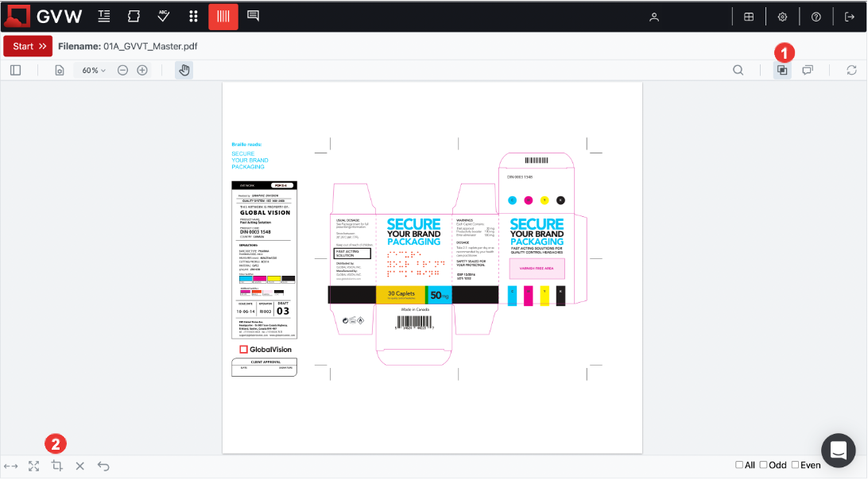Toggle the left sidebar panel

tap(16, 70)
